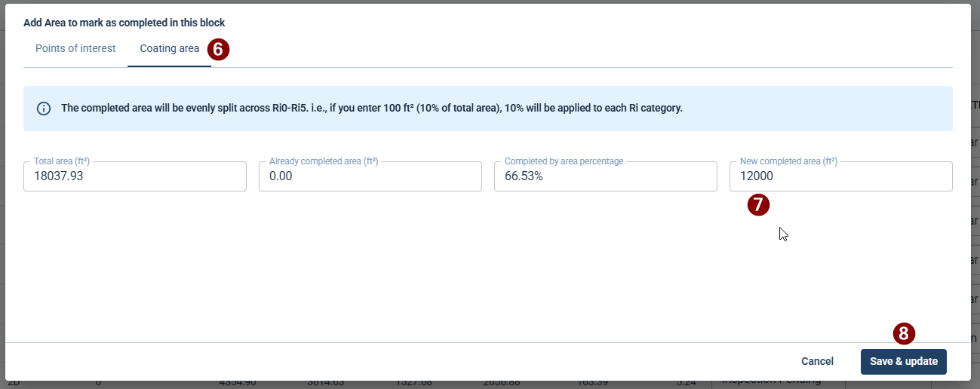
Task: Click the New completed area input showing 12000
Action: (840, 176)
